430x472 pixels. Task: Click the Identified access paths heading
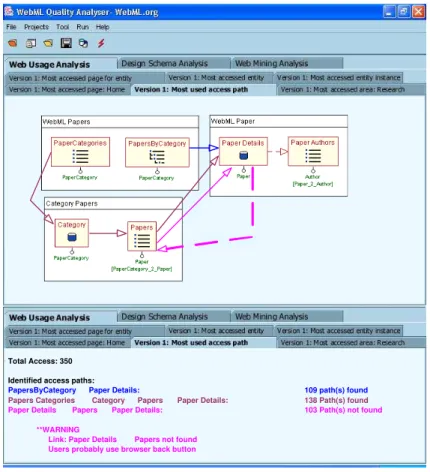[x=51, y=380]
